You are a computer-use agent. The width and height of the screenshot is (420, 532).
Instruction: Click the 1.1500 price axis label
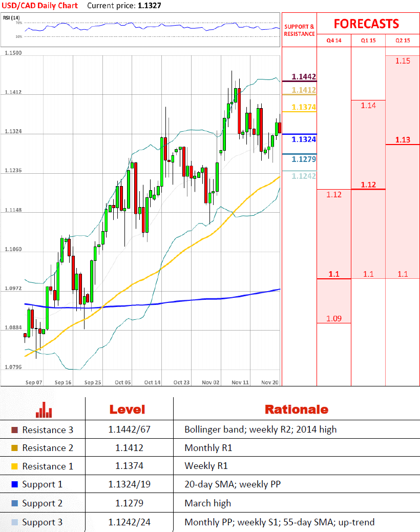coord(13,53)
